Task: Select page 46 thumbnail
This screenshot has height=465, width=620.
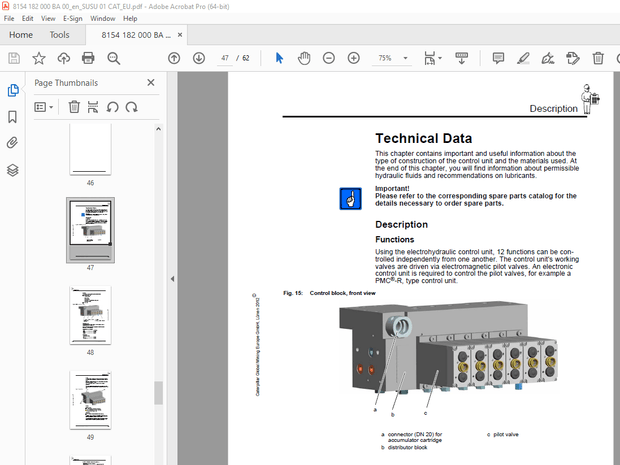Action: point(90,149)
